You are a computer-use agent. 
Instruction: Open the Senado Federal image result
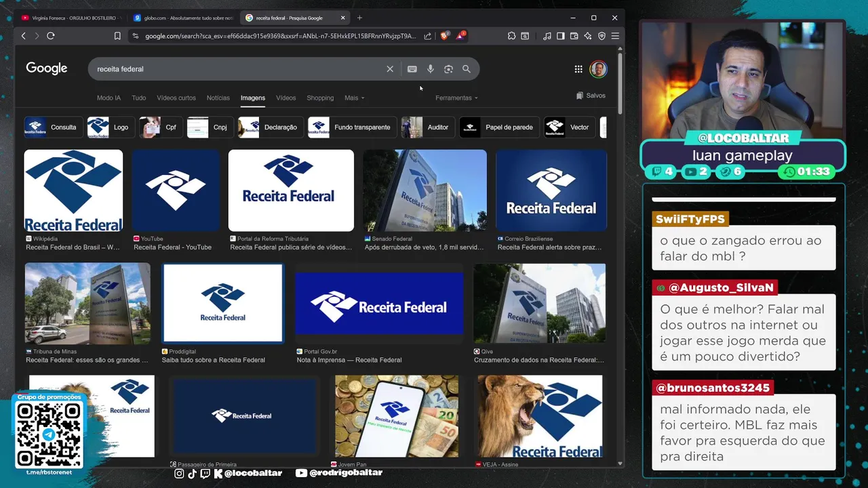click(425, 190)
